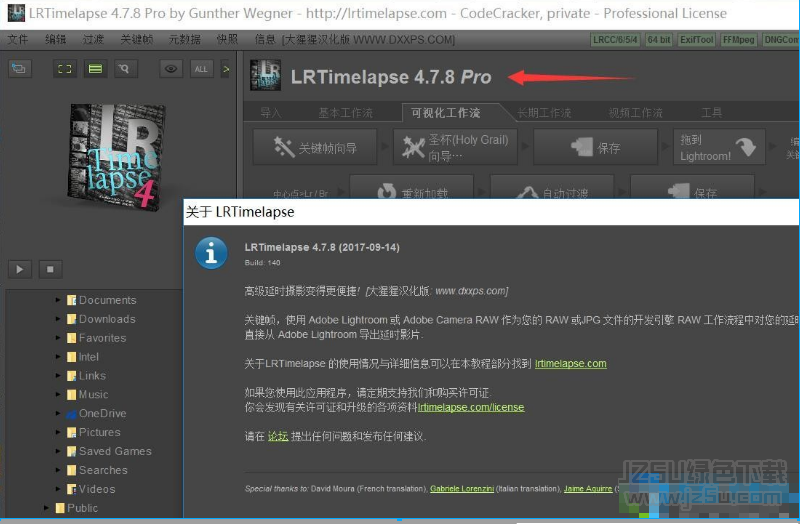Select the green list view icon
The height and width of the screenshot is (524, 800).
[x=95, y=69]
